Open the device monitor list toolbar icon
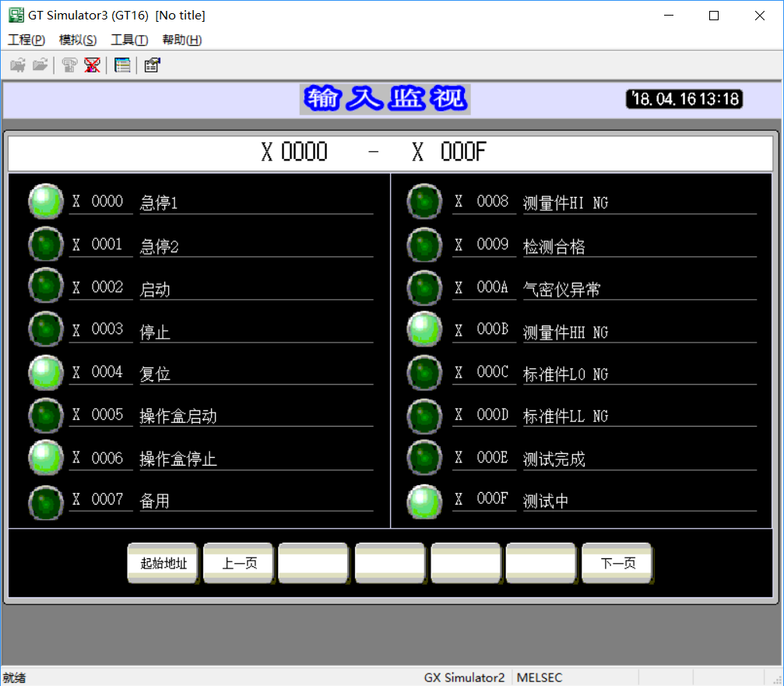The height and width of the screenshot is (686, 784). pos(122,65)
